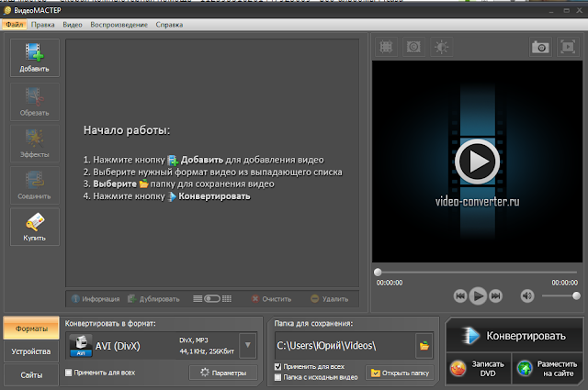Click Записать DVD button
The image size is (588, 390).
pos(479,369)
